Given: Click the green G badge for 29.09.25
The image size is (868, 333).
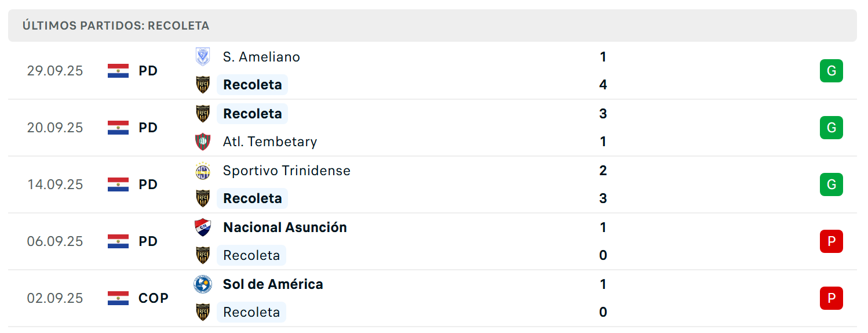Looking at the screenshot, I should click(831, 71).
